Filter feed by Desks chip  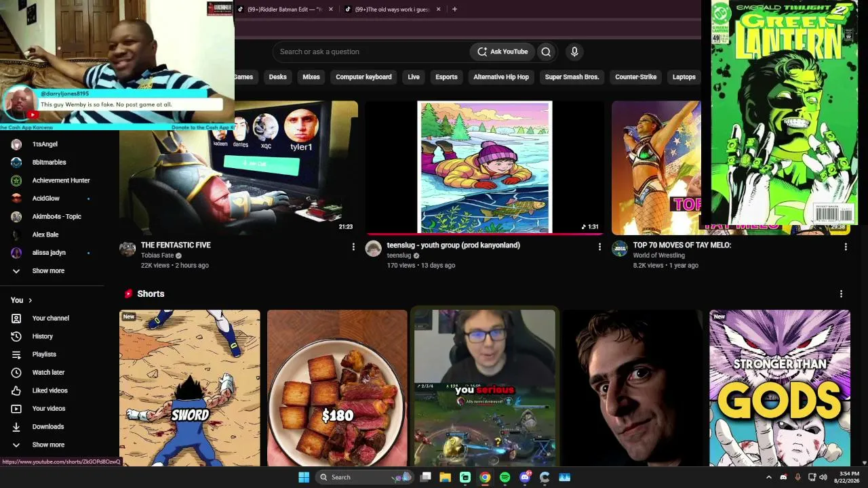coord(277,77)
